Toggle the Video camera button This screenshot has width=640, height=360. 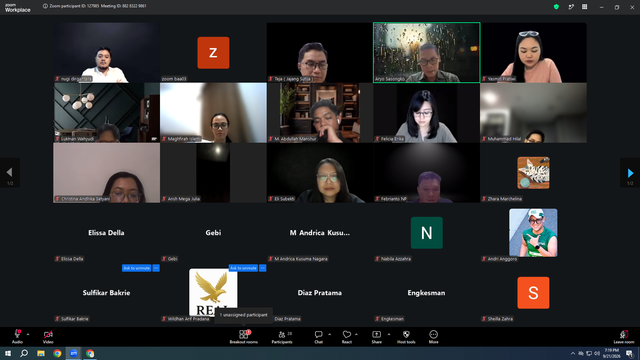click(x=48, y=337)
